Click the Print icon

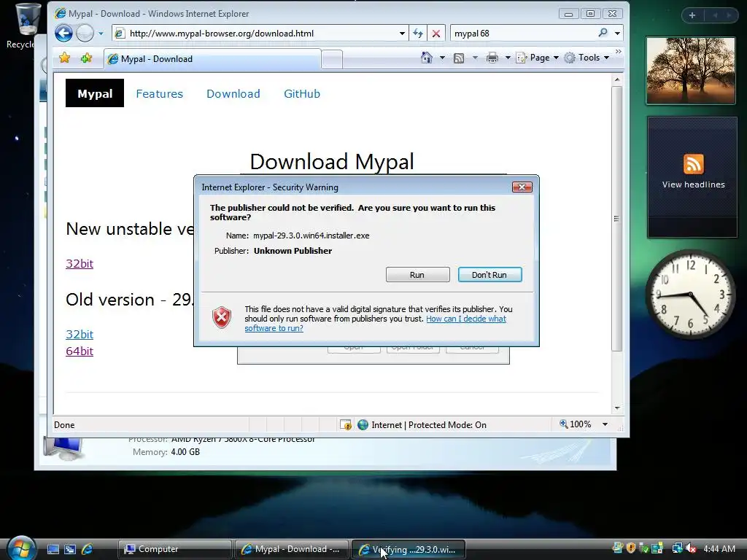click(492, 58)
